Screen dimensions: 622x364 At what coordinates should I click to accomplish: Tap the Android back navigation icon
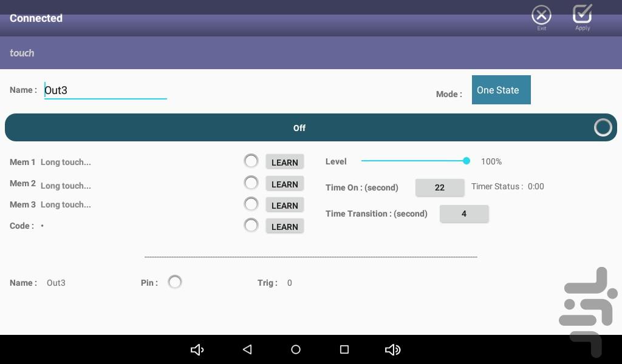point(247,349)
